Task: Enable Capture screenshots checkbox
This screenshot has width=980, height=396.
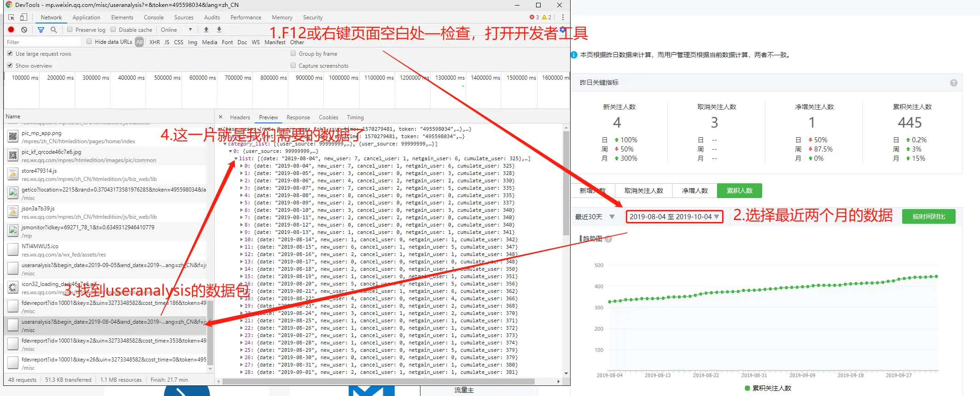Action: 293,65
